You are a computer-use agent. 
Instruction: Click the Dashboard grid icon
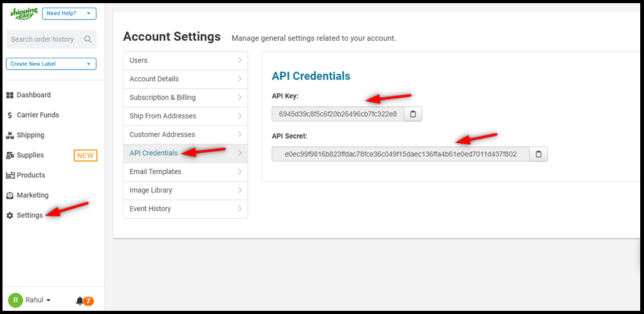coord(10,95)
